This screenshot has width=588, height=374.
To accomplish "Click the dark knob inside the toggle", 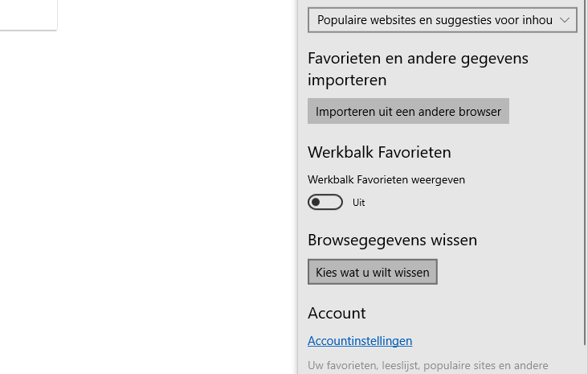I will [x=316, y=203].
